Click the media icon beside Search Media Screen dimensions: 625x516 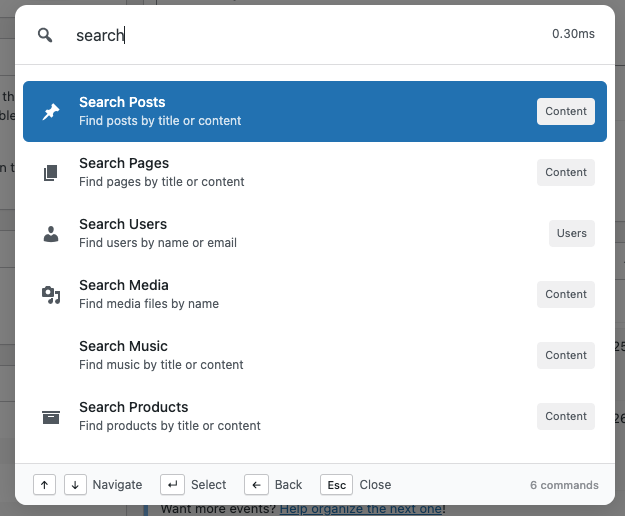(51, 295)
